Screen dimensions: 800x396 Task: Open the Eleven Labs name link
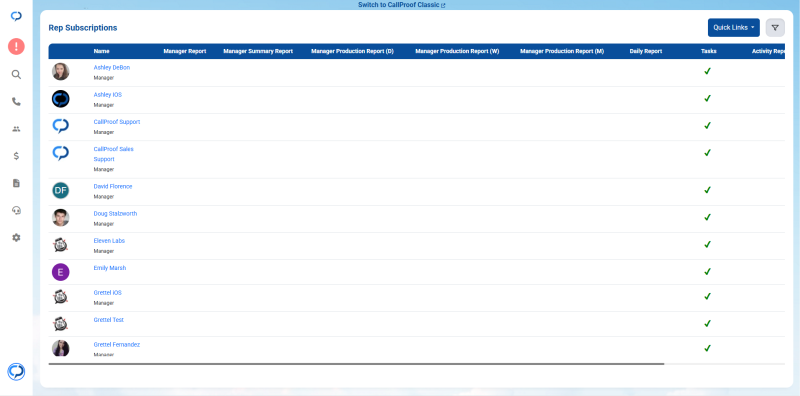coord(109,240)
